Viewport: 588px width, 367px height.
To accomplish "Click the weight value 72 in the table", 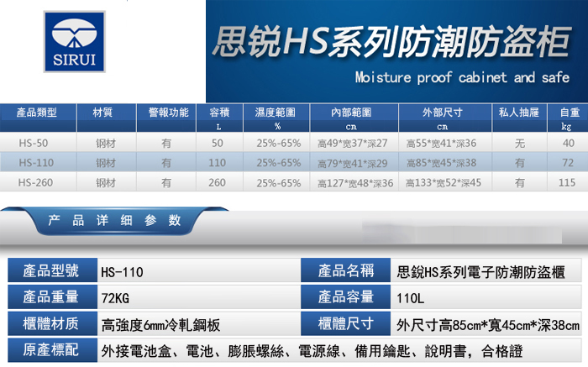I will pos(568,163).
